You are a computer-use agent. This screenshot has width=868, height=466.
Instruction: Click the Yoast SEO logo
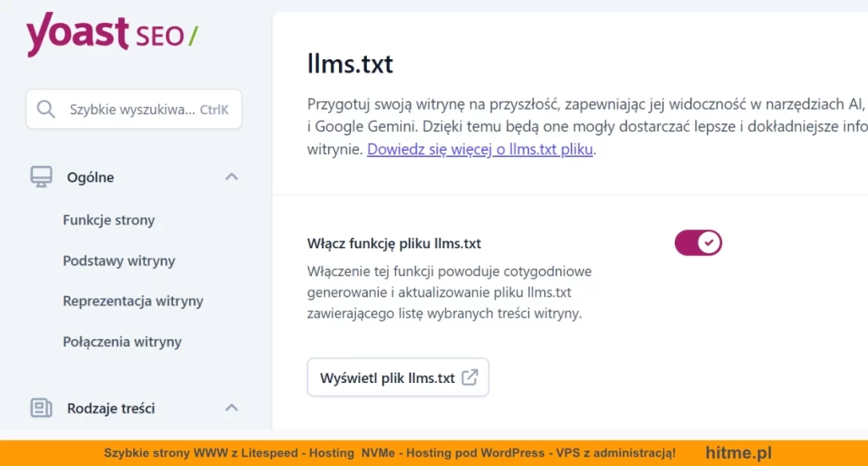pos(113,34)
